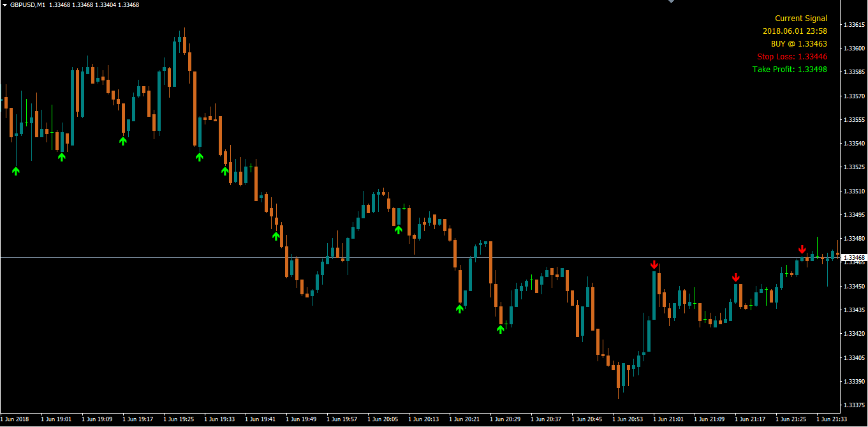Select the green buy arrow above 19:01 label
Image resolution: width=868 pixels, height=427 pixels.
click(62, 156)
